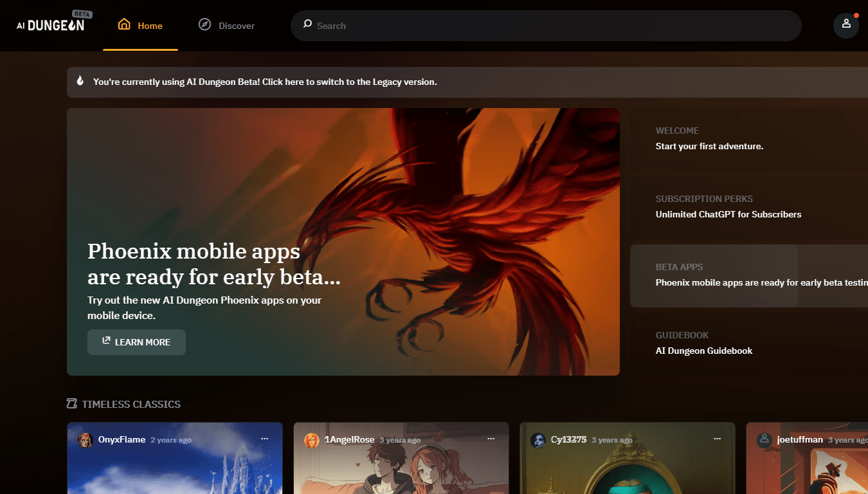
Task: Click OnyxFlame's avatar icon
Action: [86, 440]
